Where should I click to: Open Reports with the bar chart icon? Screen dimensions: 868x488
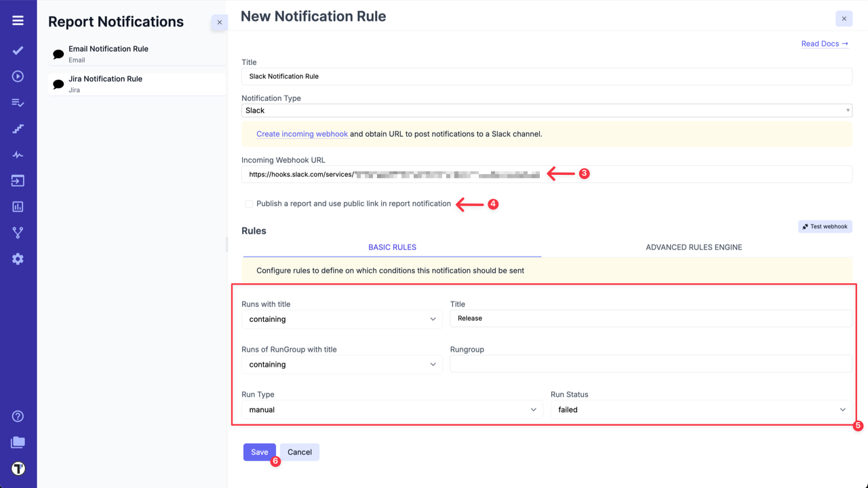pos(18,206)
